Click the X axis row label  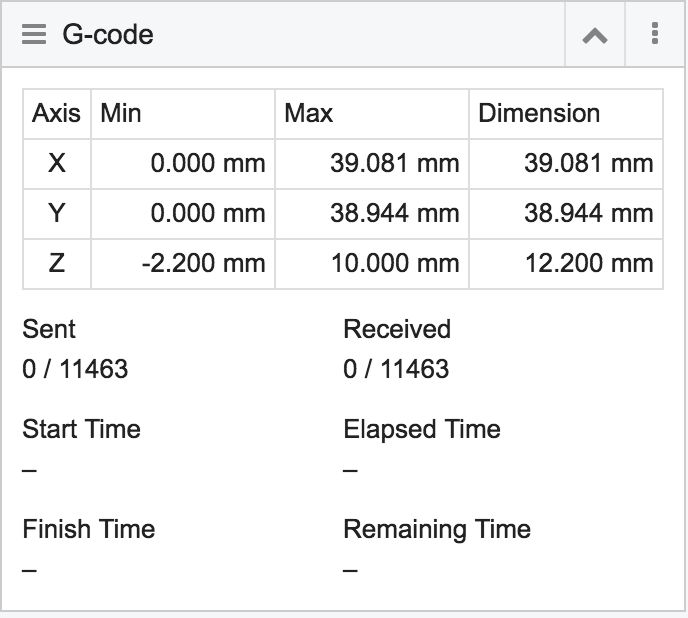(x=57, y=163)
